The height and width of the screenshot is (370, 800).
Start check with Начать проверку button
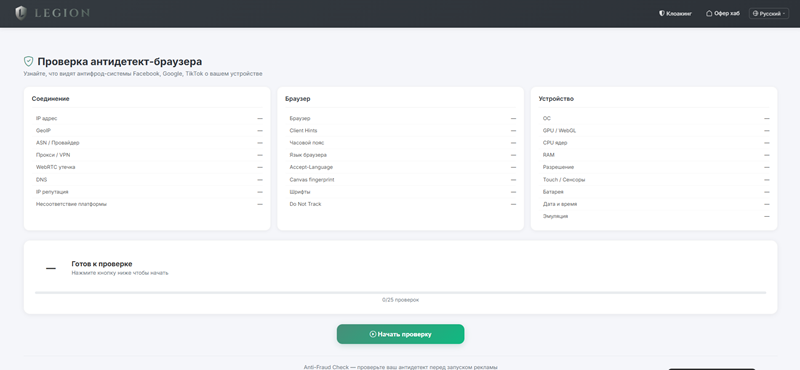pos(401,334)
